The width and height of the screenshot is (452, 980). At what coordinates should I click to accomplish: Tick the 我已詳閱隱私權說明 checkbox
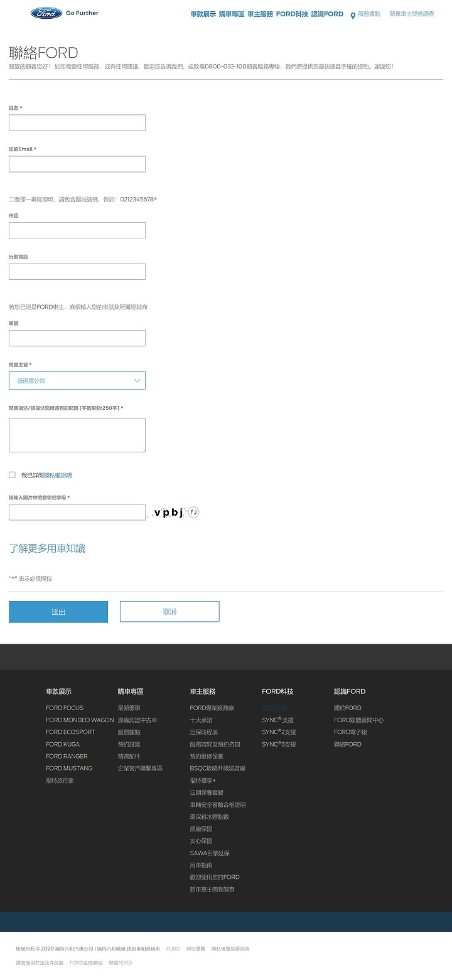12,475
